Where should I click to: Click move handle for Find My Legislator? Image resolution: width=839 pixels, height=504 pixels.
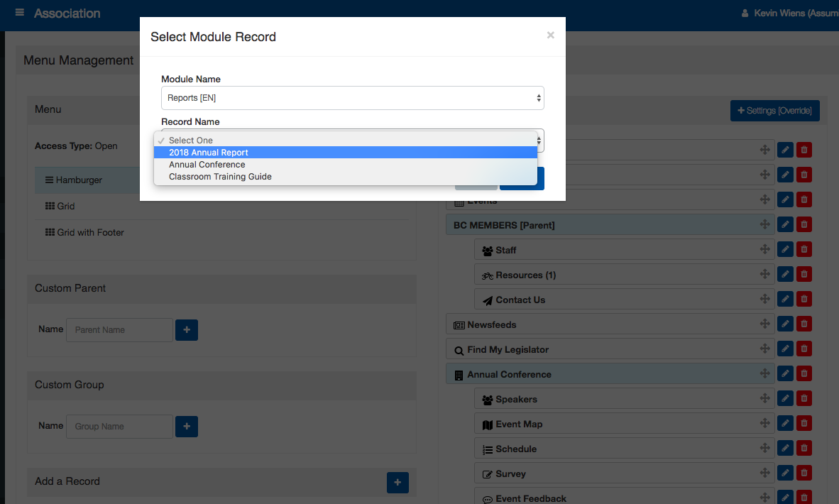764,349
